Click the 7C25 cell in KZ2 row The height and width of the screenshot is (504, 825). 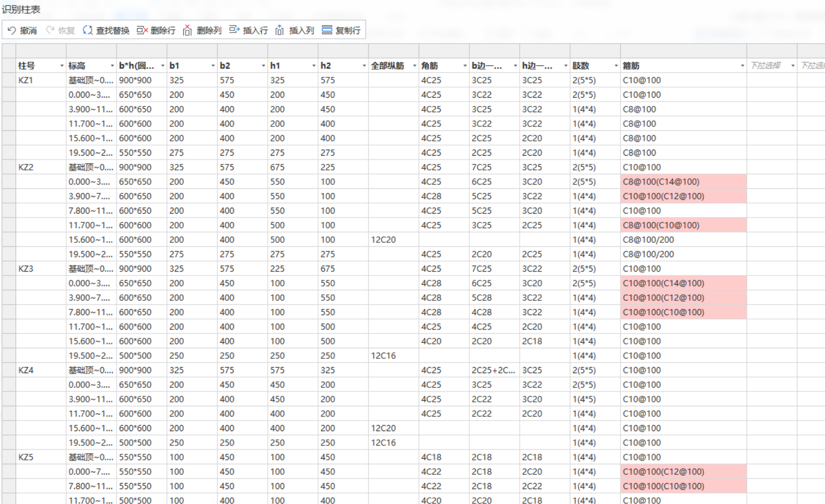click(x=494, y=167)
